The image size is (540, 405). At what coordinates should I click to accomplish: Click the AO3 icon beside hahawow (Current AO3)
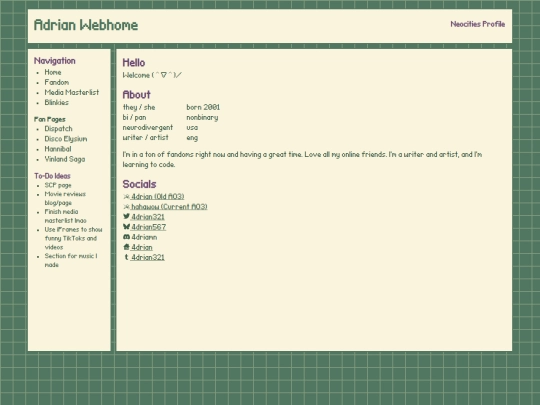126,207
